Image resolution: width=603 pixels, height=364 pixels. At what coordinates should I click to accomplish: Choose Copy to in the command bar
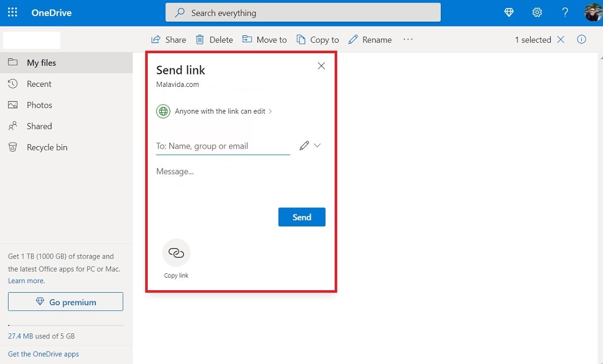pos(318,40)
